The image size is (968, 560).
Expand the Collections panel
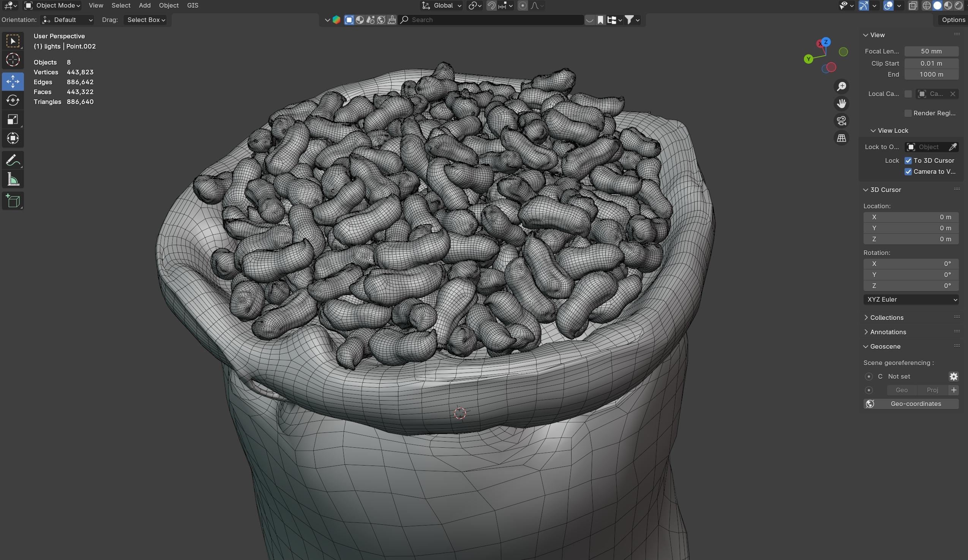887,318
